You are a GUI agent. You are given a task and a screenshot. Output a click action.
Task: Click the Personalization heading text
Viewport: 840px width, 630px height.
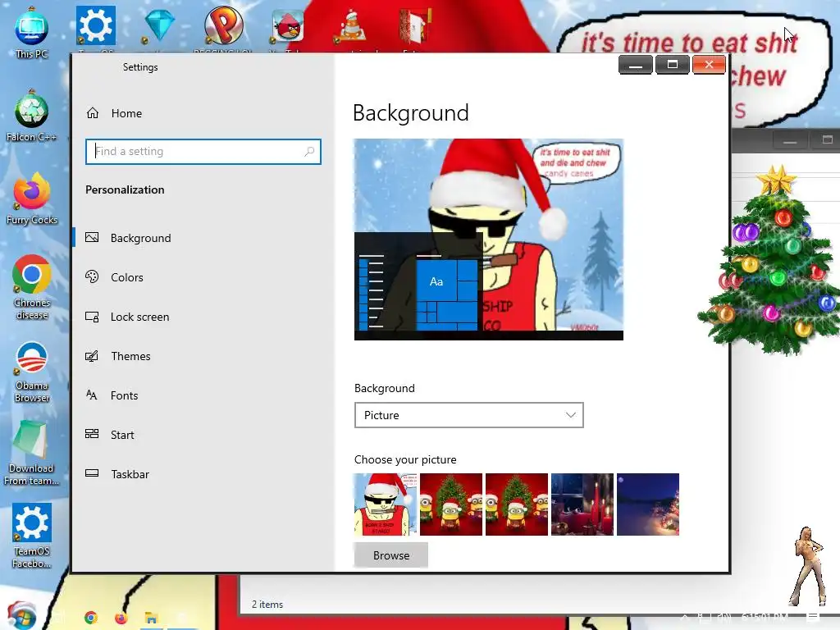coord(125,189)
